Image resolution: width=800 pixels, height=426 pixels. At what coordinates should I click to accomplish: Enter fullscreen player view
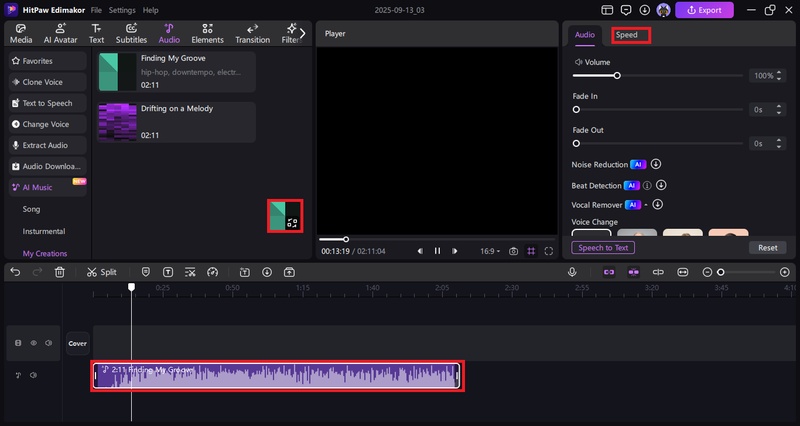click(549, 251)
